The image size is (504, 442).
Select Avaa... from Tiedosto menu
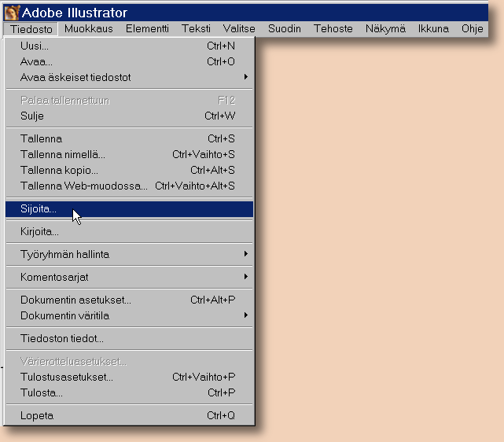37,61
